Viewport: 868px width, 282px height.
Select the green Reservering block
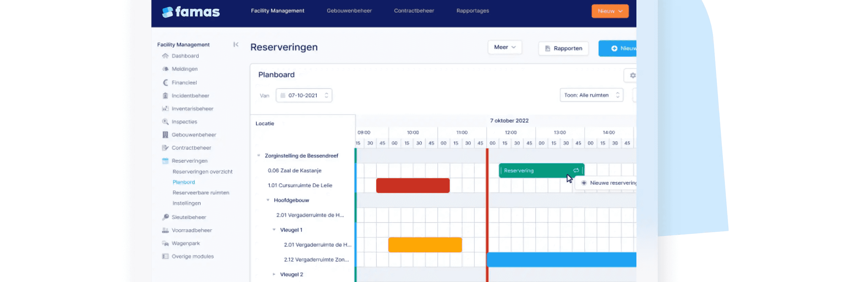point(541,170)
